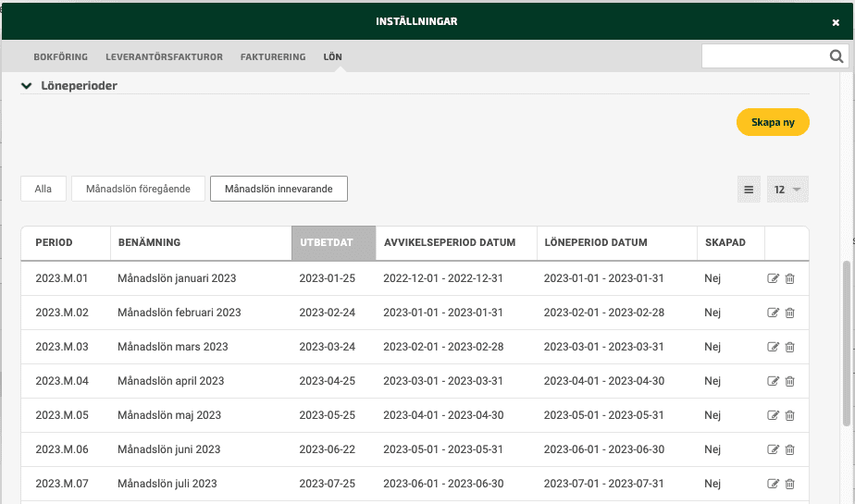Viewport: 855px width, 504px height.
Task: Open the rows-per-page dropdown showing 12
Action: tap(787, 190)
